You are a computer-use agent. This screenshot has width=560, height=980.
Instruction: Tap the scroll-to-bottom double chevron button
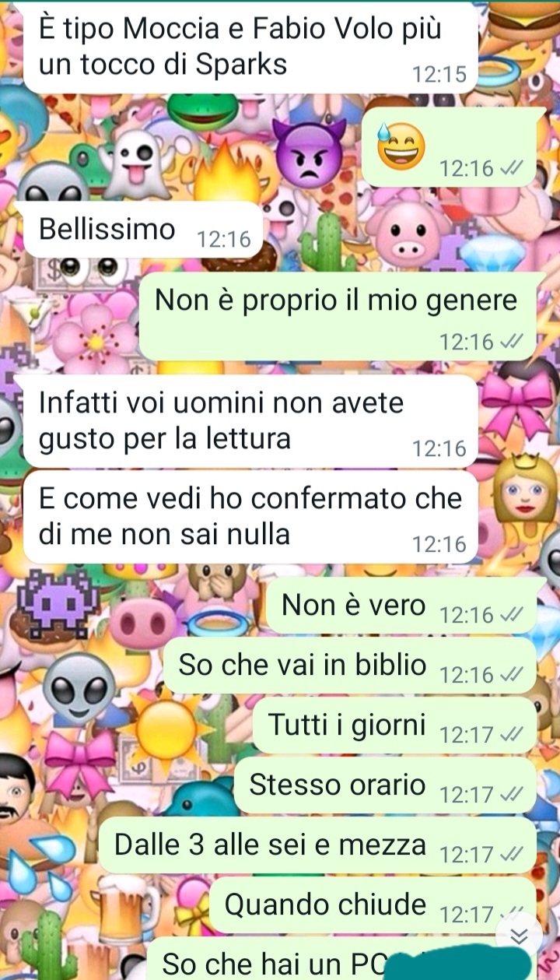(519, 935)
